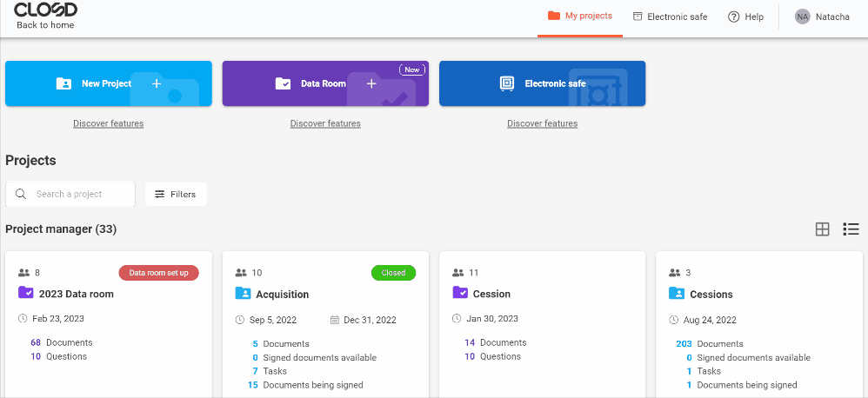This screenshot has width=868, height=398.
Task: Click the Acquisition project folder icon
Action: coord(243,294)
